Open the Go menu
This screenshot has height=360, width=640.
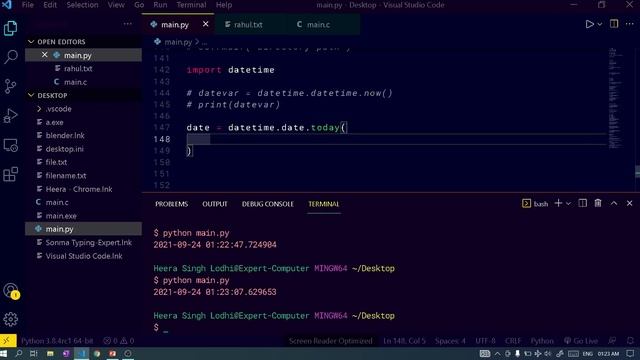pos(139,5)
